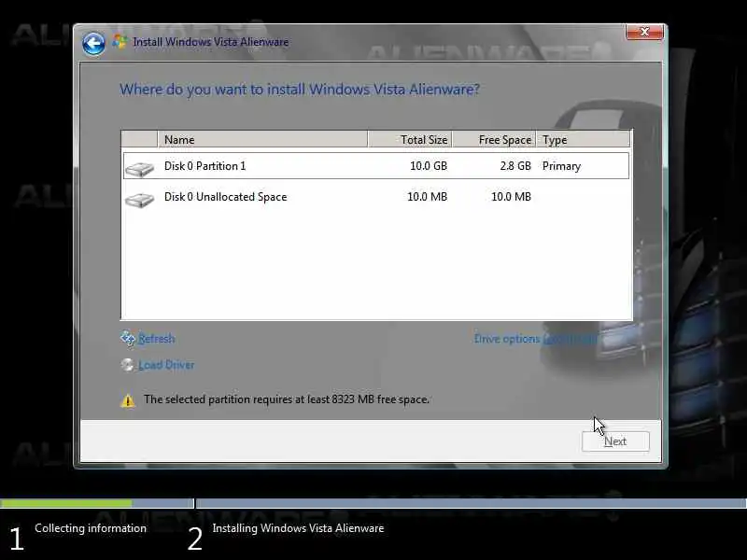Viewport: 747px width, 560px height.
Task: Click the 10.0 MB total size cell
Action: [427, 197]
